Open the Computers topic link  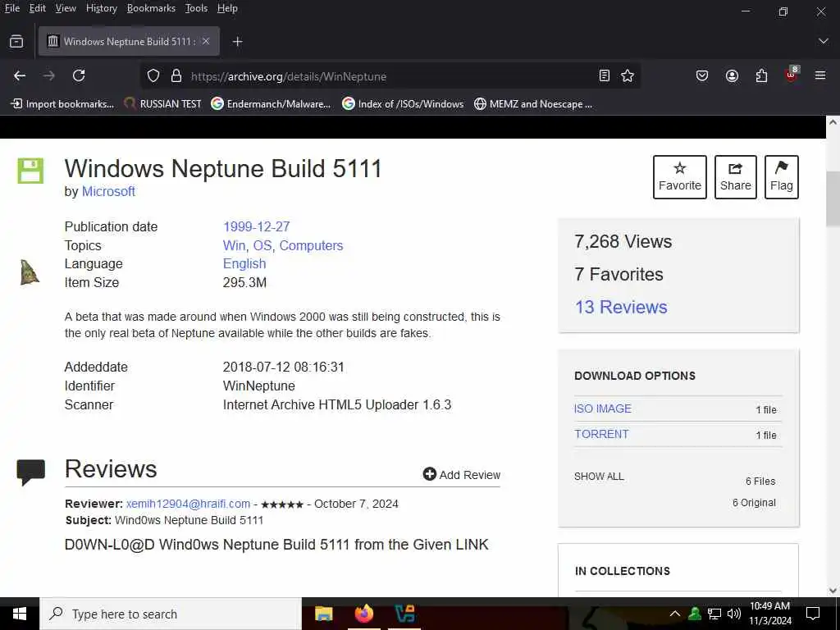pos(311,245)
